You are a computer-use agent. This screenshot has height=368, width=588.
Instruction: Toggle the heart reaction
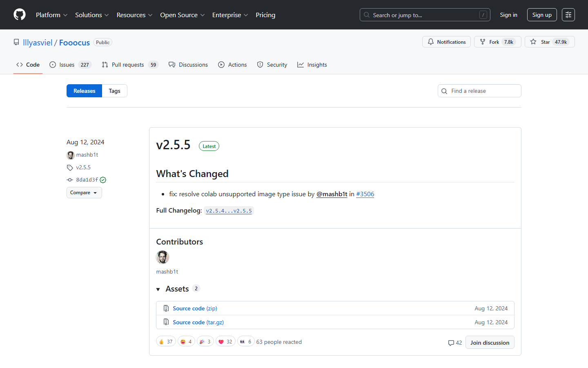[225, 341]
